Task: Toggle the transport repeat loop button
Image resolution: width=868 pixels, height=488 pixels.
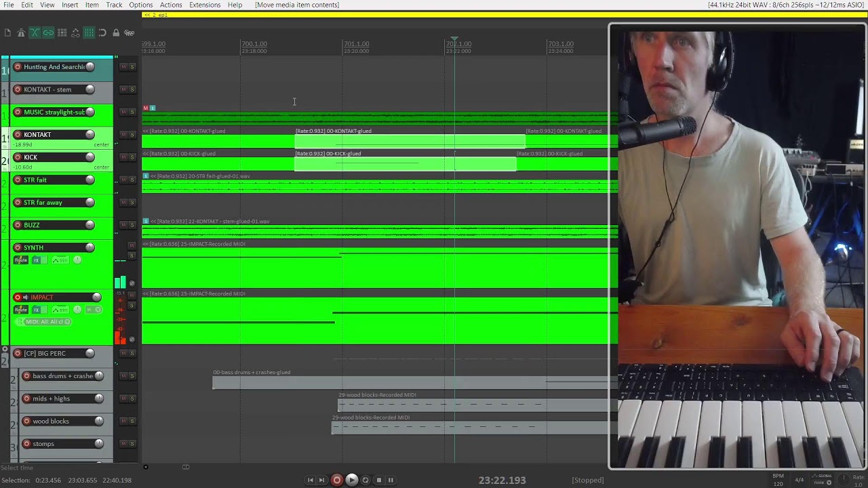Action: (x=366, y=480)
